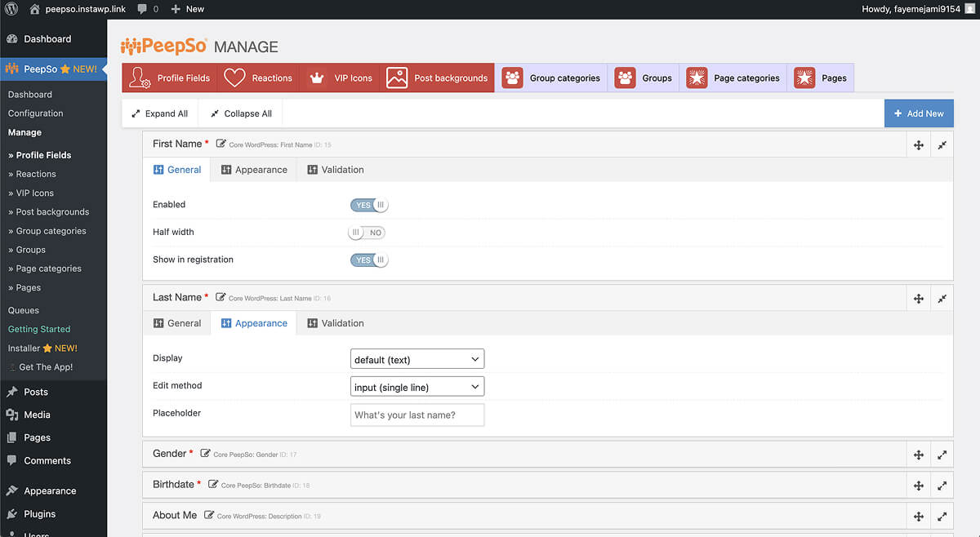Click edit pencil icon next to Last Name
Image resolution: width=980 pixels, height=537 pixels.
click(220, 297)
